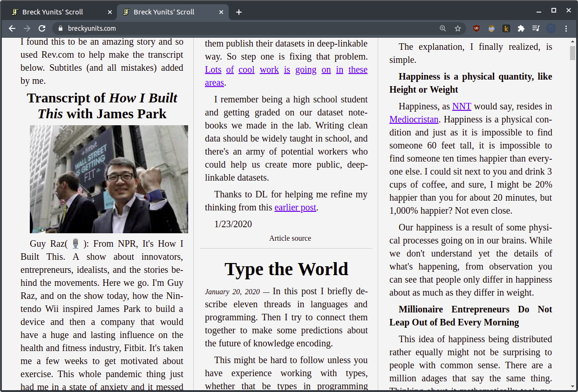
Task: Open page zoom magnifier in the address bar
Action: 442,28
